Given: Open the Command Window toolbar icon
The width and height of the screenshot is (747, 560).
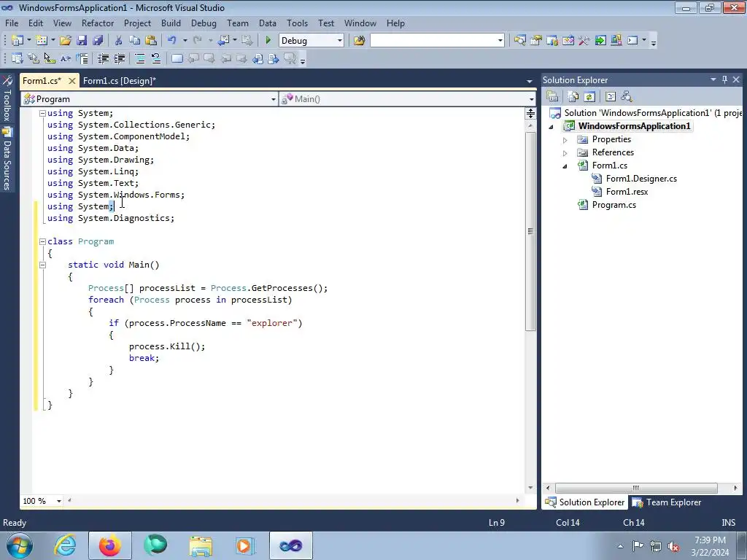Looking at the screenshot, I should (x=632, y=41).
